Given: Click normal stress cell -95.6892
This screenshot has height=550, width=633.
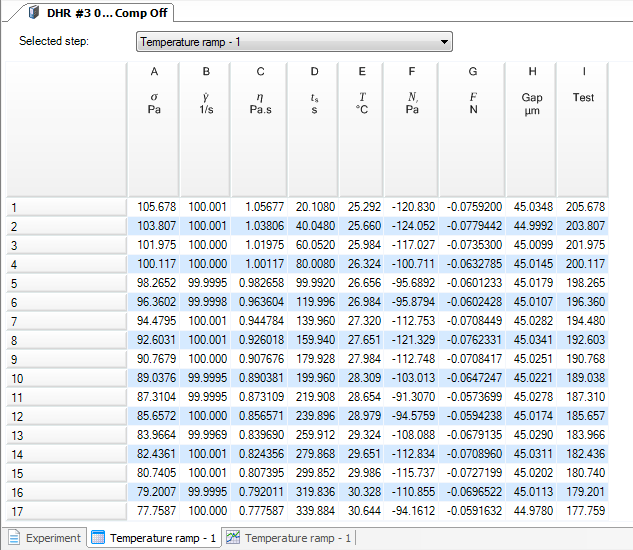Looking at the screenshot, I should pos(411,283).
